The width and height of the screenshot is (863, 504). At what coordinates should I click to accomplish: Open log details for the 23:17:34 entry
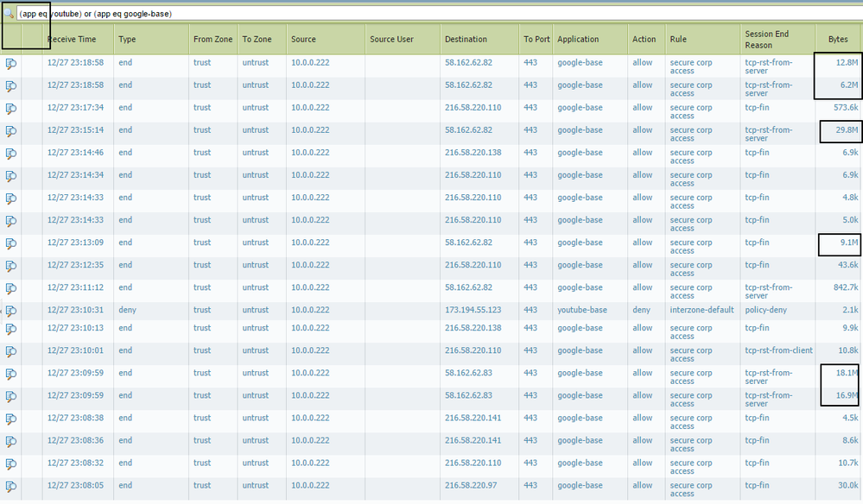pyautogui.click(x=11, y=108)
